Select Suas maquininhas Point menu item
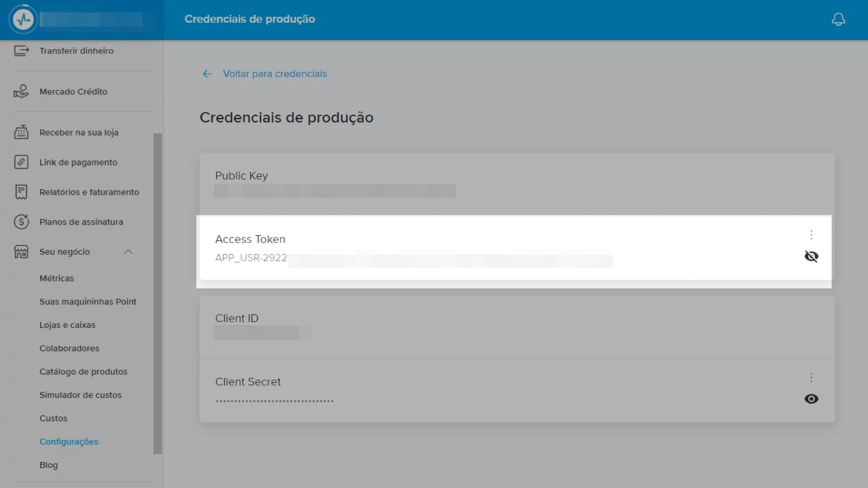Viewport: 868px width, 488px height. click(88, 301)
